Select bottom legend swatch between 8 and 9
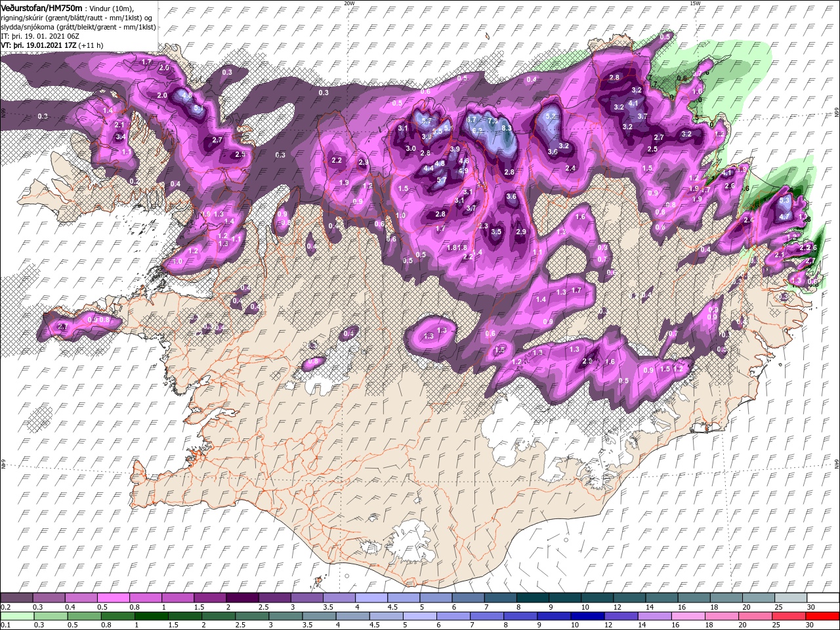The height and width of the screenshot is (630, 840). pyautogui.click(x=522, y=616)
